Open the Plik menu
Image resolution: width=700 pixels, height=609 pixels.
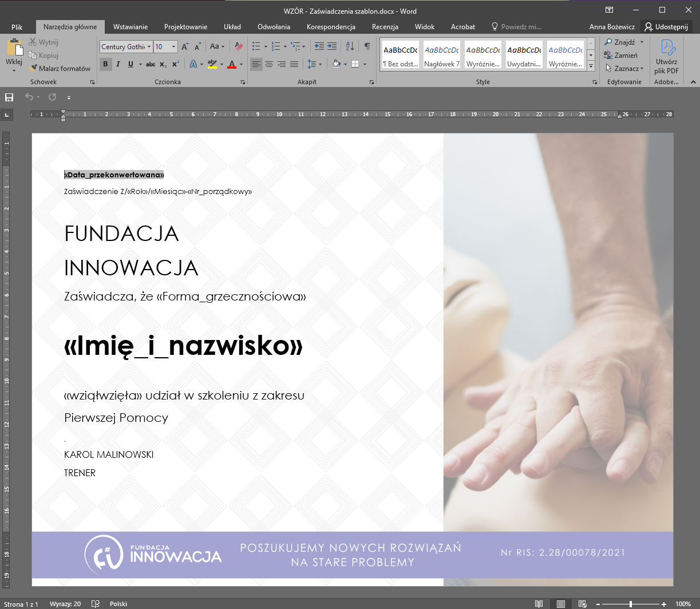coord(17,27)
